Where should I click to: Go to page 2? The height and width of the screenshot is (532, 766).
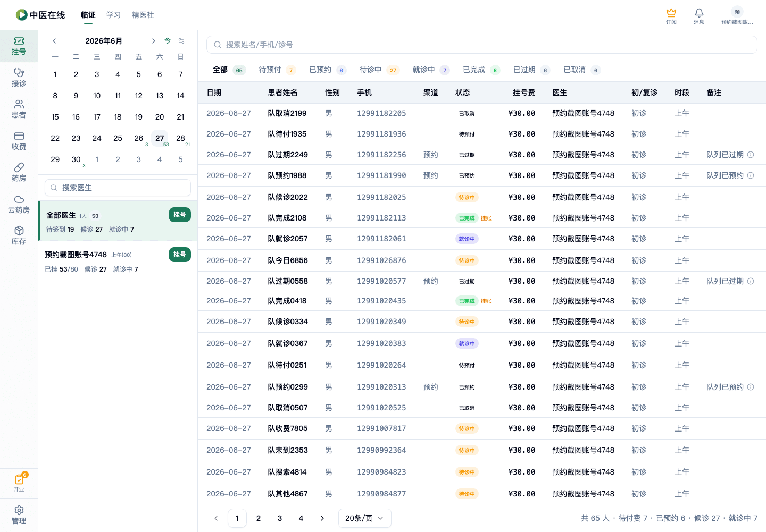(259, 518)
